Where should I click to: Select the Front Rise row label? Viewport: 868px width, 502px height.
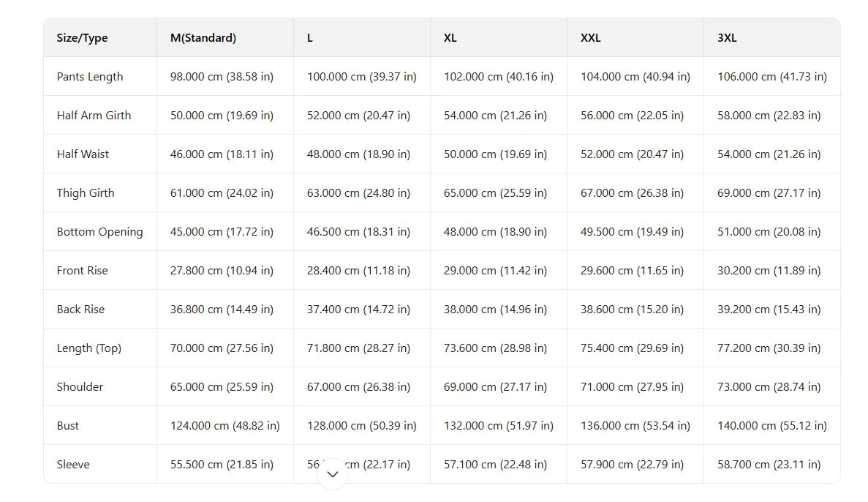82,271
